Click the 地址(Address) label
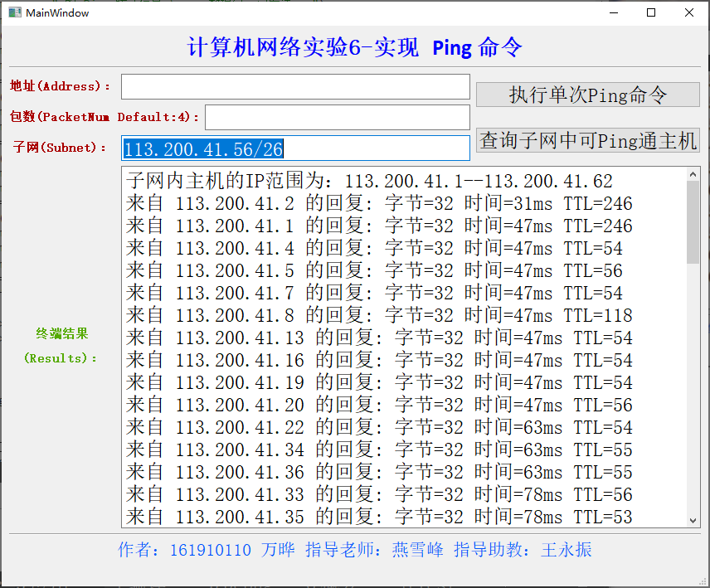The image size is (710, 588). click(x=60, y=86)
